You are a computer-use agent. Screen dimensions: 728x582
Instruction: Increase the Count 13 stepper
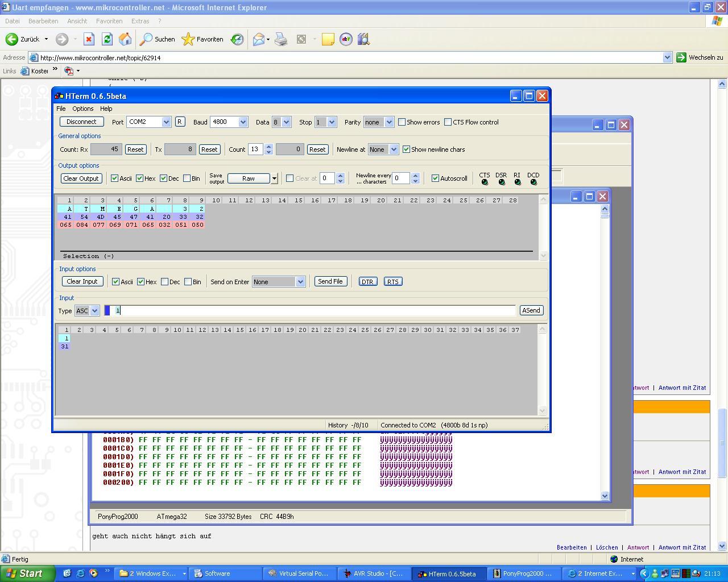tap(268, 147)
